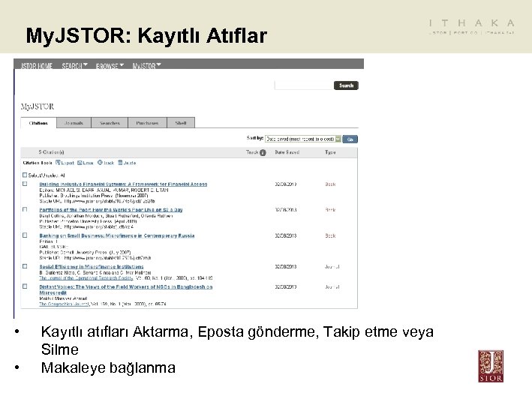Expand the BROWSE menu in navigation bar
This screenshot has height=405, width=532.
pyautogui.click(x=110, y=65)
